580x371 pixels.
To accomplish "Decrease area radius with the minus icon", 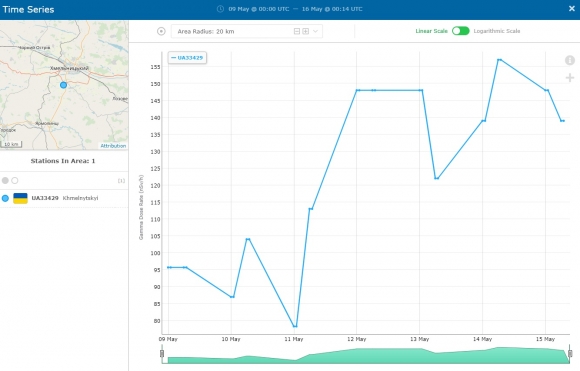I will (x=297, y=31).
